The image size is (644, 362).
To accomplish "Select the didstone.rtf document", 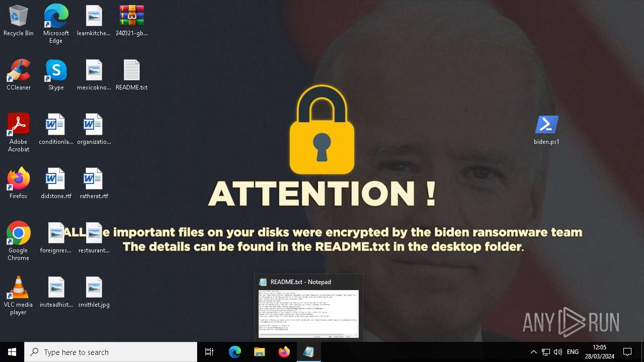I will click(56, 184).
